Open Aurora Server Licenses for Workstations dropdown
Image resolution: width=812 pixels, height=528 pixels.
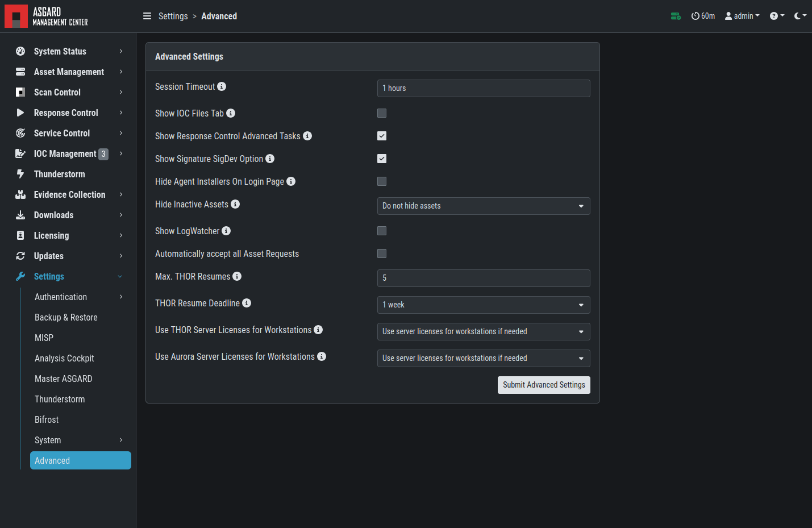(x=484, y=358)
